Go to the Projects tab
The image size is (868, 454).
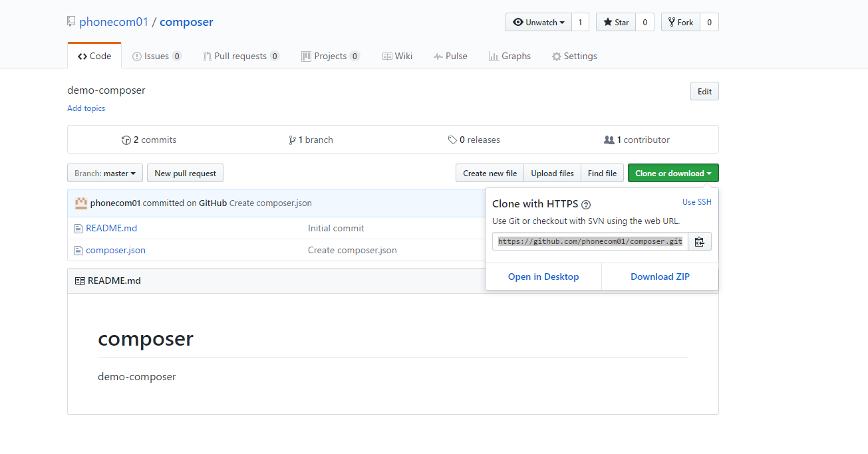pos(331,56)
